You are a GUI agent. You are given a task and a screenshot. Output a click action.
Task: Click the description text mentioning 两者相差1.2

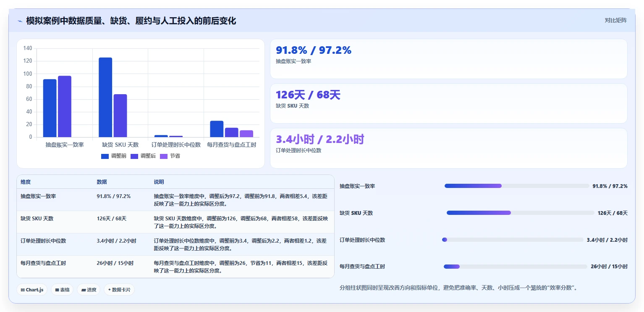pos(240,245)
